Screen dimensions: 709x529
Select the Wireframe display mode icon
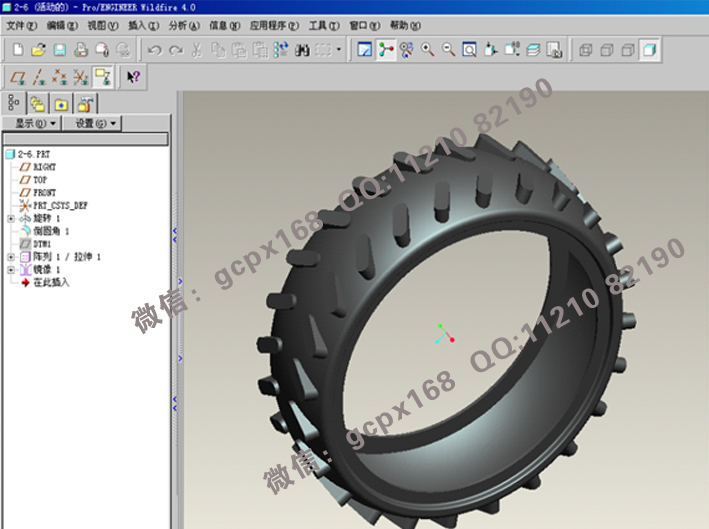pyautogui.click(x=586, y=49)
